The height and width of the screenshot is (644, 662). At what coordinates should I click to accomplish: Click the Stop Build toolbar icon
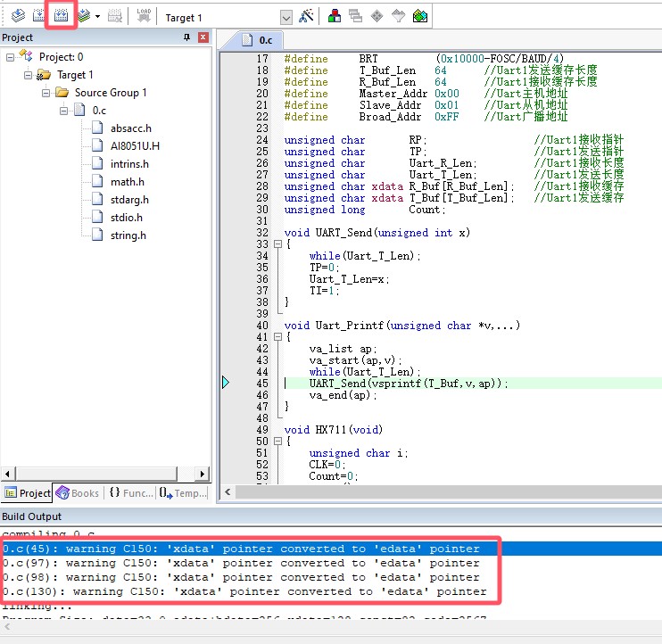tap(115, 16)
